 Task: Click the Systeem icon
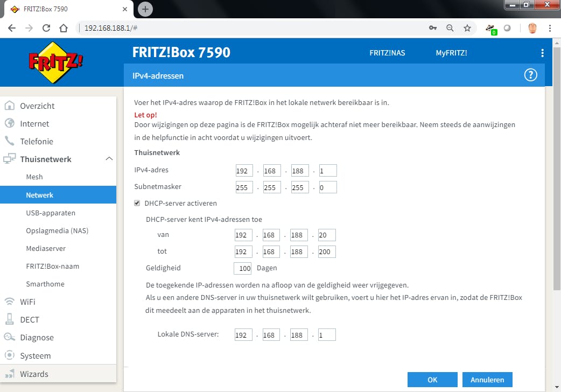tap(9, 355)
